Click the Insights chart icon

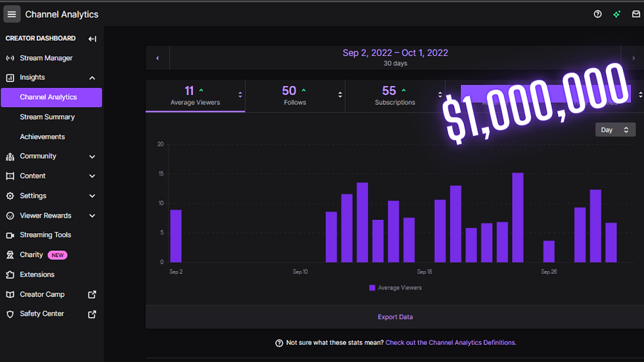pos(11,78)
